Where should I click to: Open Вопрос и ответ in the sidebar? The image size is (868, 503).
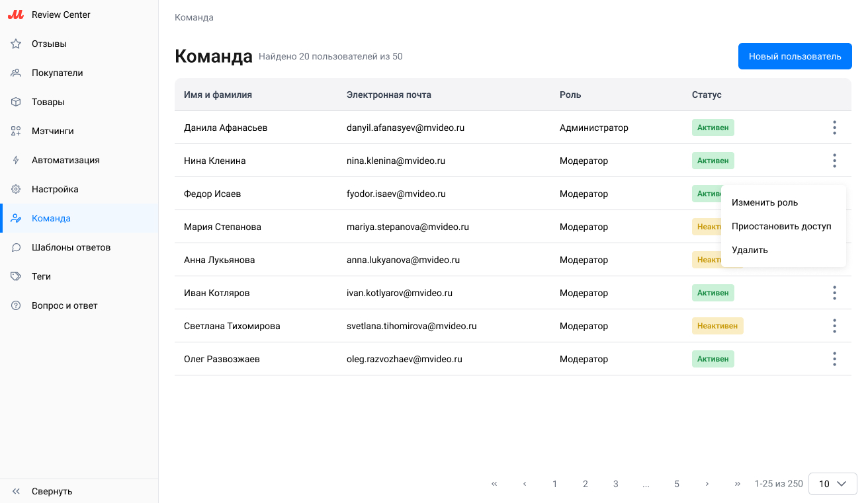tap(79, 305)
